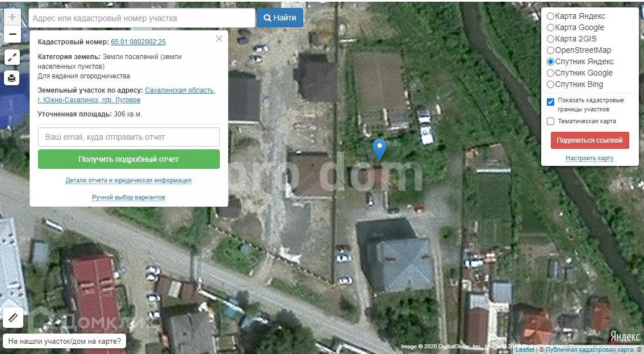Switch to the Карта Google layer

(550, 28)
